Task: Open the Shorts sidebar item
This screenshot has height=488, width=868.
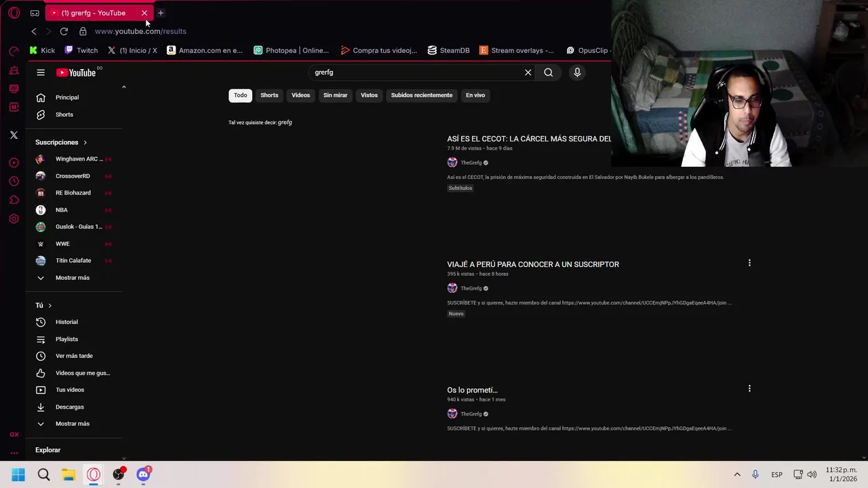Action: coord(73,115)
